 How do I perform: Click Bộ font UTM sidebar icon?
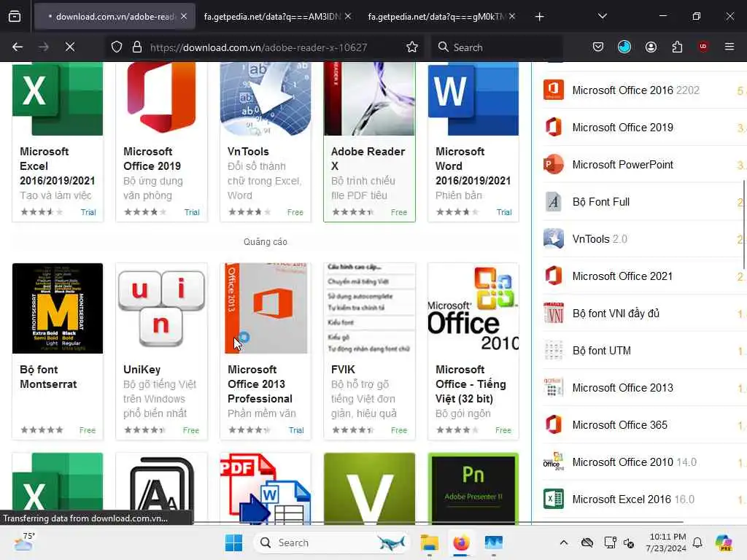click(x=554, y=350)
